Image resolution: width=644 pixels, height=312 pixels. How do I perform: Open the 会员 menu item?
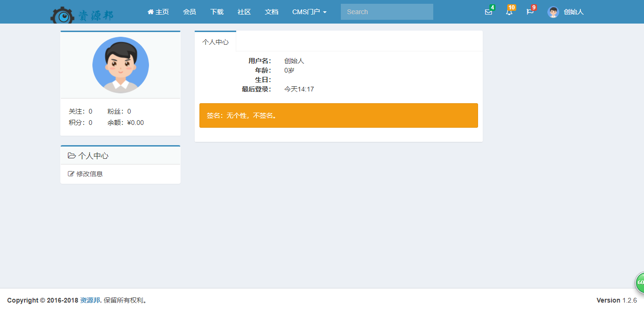pos(190,12)
